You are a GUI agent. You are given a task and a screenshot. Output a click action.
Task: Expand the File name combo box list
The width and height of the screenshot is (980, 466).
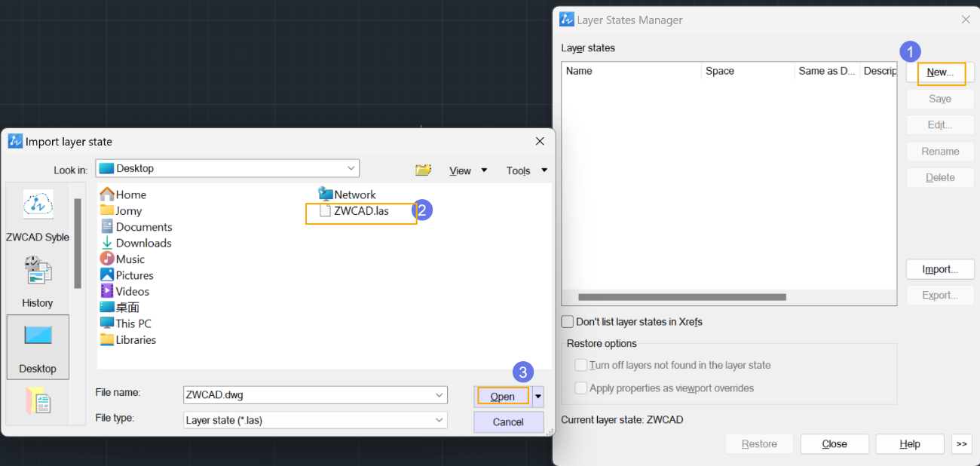(439, 395)
